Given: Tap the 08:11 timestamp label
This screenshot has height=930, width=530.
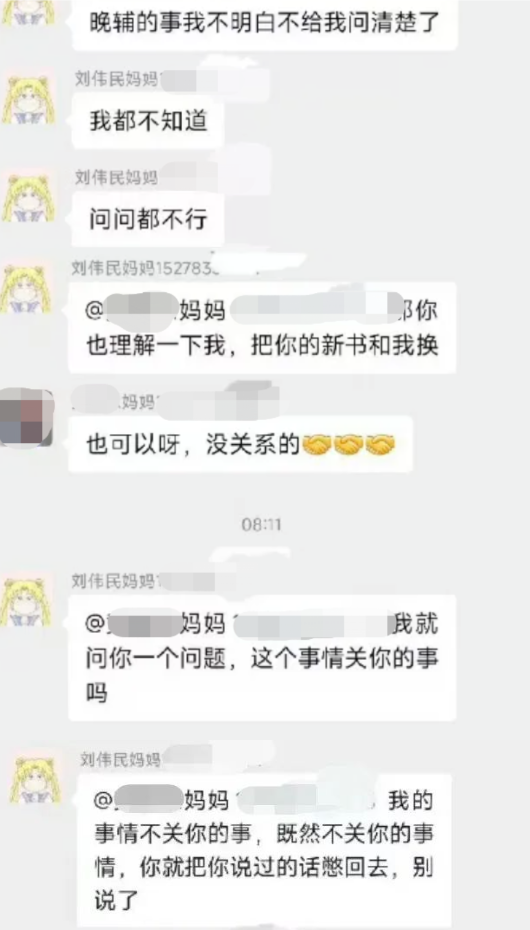Looking at the screenshot, I should click(261, 524).
